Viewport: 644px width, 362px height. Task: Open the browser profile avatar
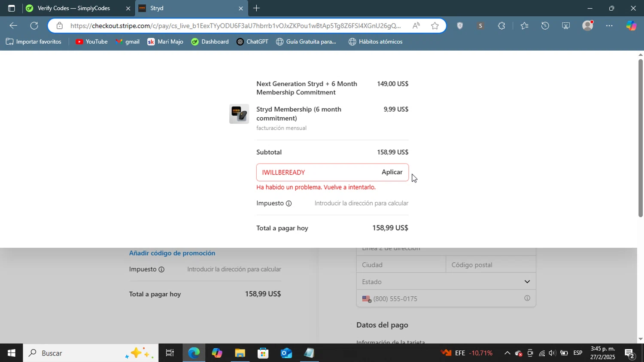[x=588, y=26]
